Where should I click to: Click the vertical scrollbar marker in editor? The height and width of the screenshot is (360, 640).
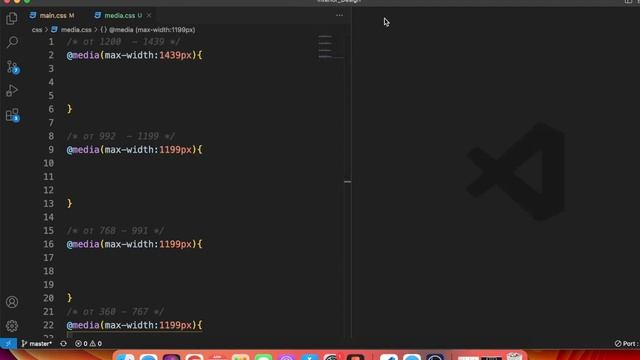[347, 182]
